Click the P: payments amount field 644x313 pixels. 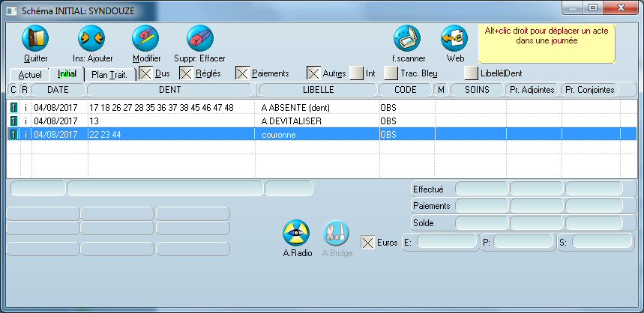pyautogui.click(x=523, y=242)
